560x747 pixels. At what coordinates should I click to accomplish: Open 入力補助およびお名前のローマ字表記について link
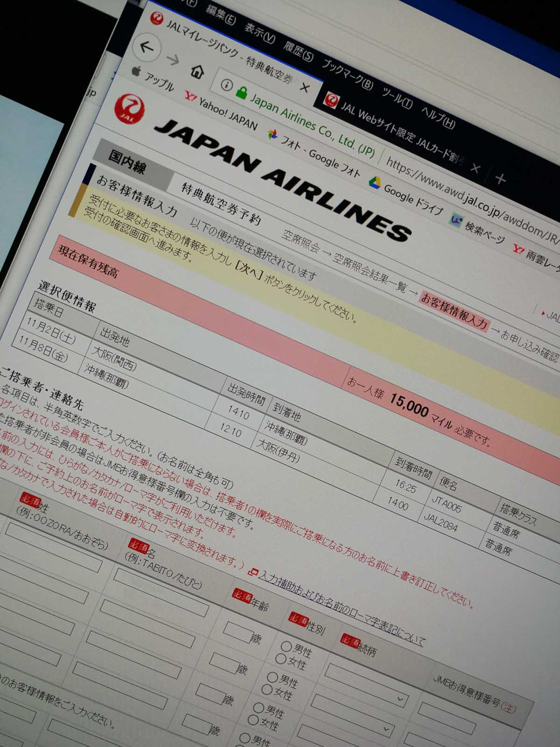coord(341,609)
